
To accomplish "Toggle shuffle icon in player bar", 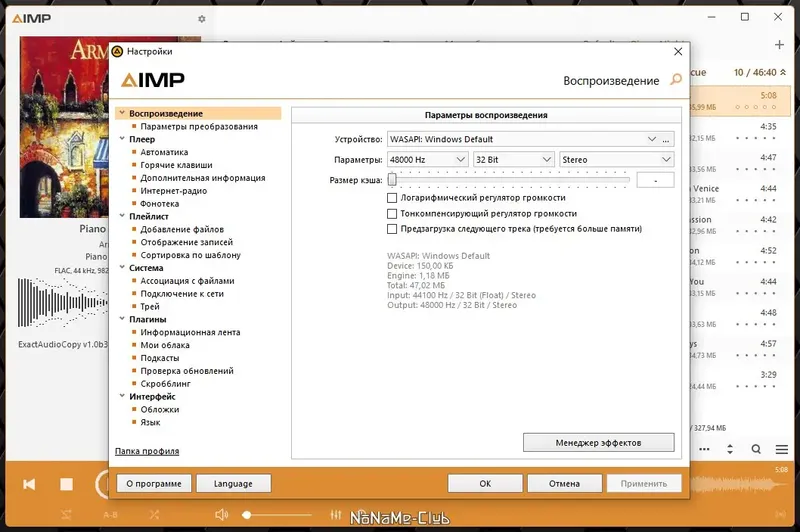I will [x=154, y=515].
